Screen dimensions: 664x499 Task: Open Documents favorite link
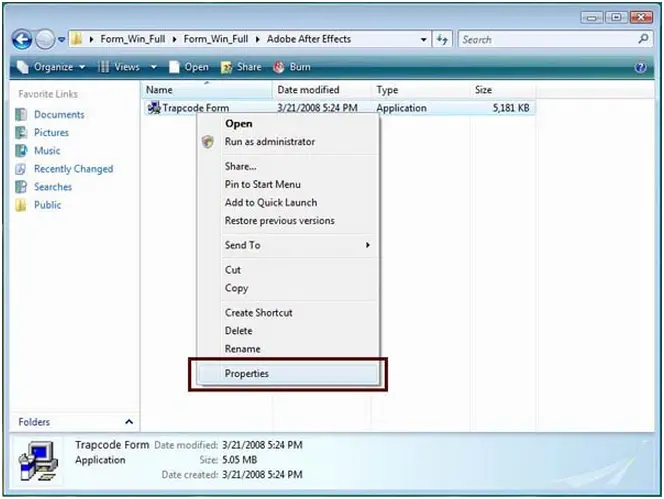click(59, 114)
